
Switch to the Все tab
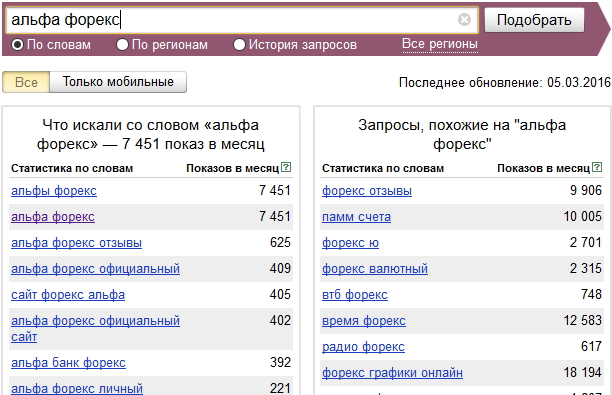26,82
